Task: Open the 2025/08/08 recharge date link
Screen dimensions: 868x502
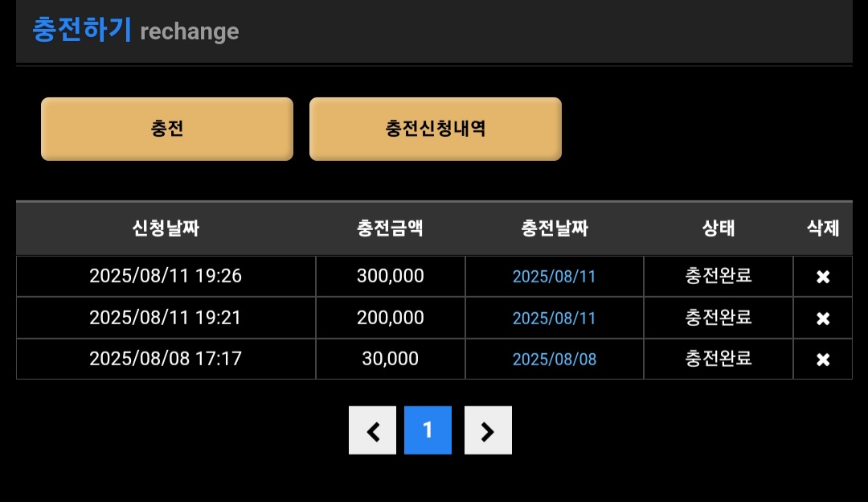Action: pyautogui.click(x=555, y=360)
